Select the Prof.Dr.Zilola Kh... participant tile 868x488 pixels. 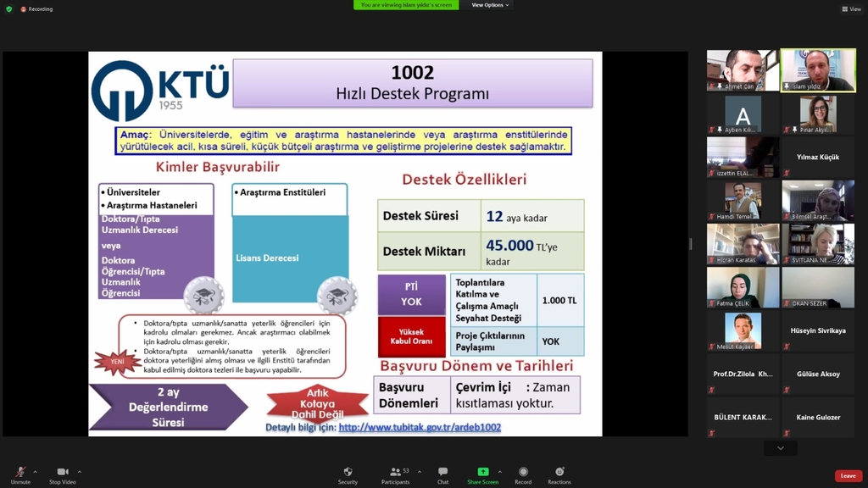coord(743,374)
